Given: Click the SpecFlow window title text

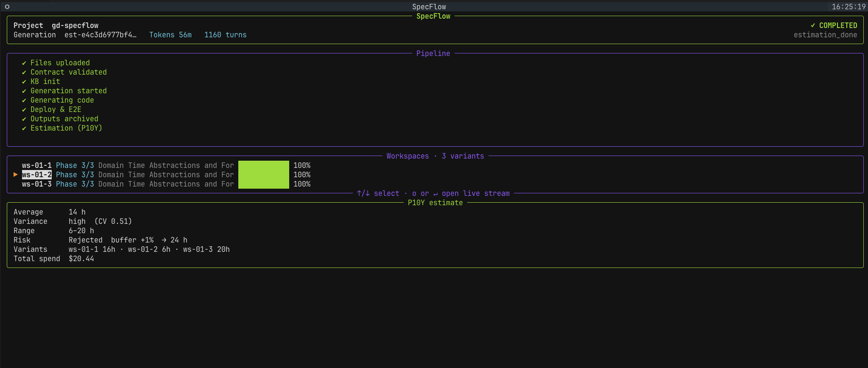Looking at the screenshot, I should point(429,7).
